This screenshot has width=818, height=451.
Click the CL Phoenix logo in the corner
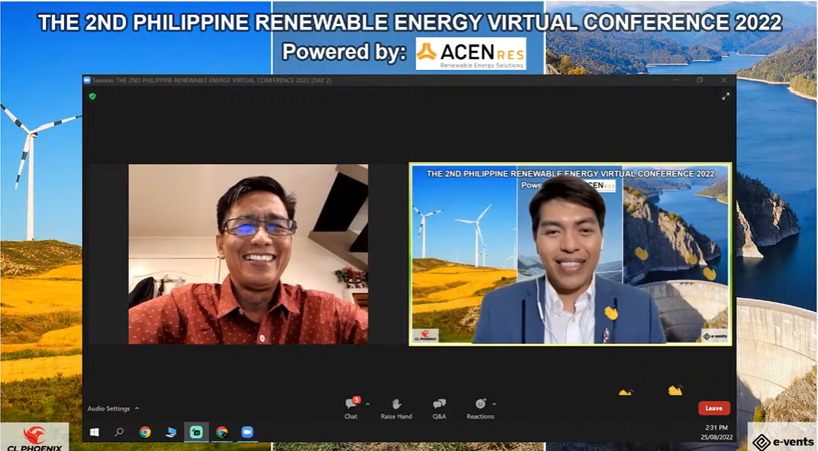tap(34, 438)
